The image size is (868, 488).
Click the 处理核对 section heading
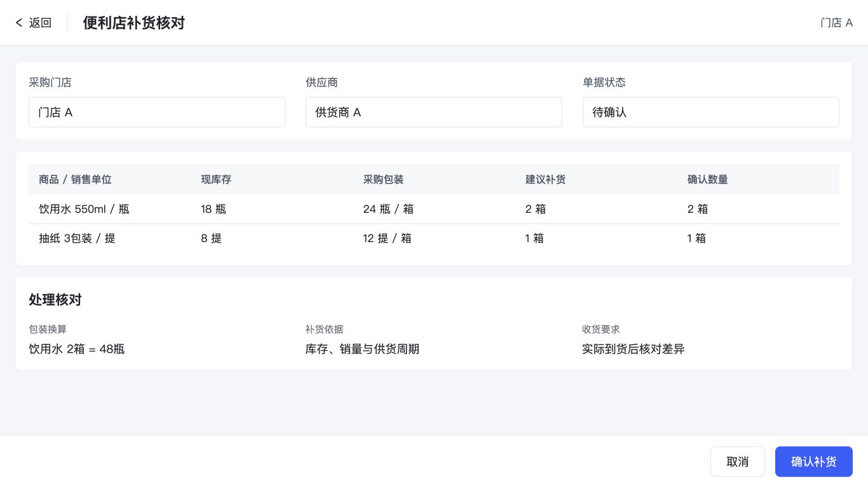(55, 300)
